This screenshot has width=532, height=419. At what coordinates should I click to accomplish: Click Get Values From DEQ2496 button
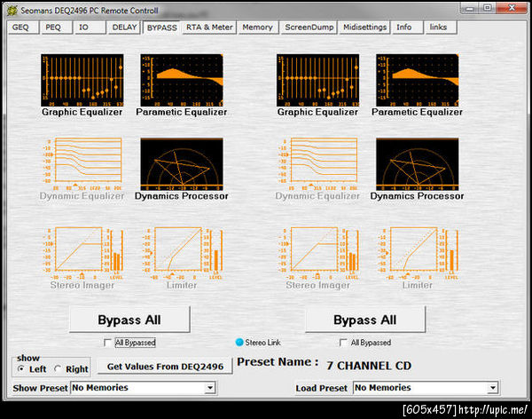[165, 367]
